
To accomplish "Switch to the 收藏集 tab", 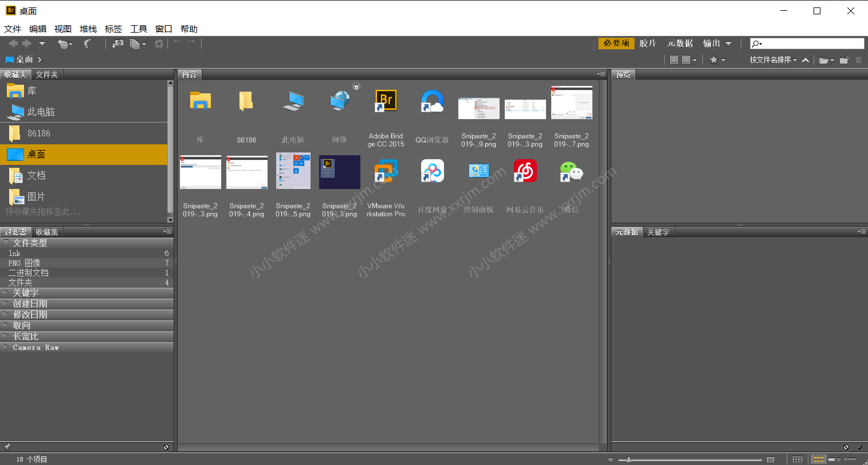I will (46, 232).
